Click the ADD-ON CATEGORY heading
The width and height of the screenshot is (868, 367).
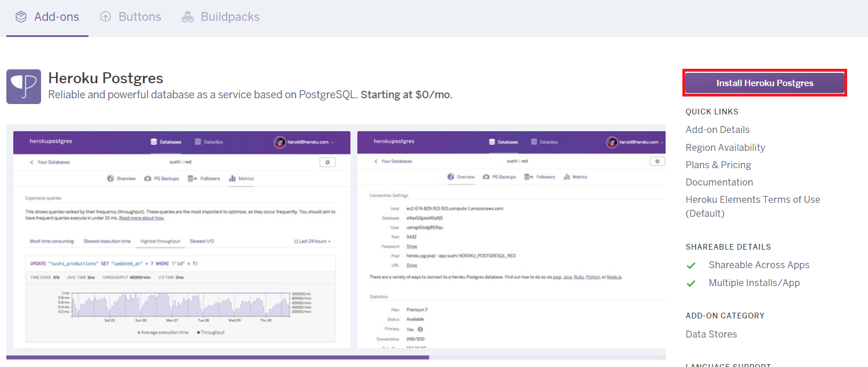[725, 316]
